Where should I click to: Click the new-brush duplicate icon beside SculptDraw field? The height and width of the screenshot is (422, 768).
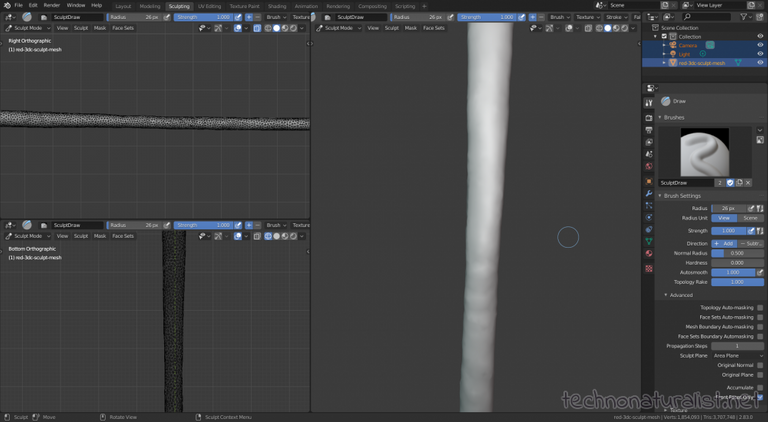[739, 183]
